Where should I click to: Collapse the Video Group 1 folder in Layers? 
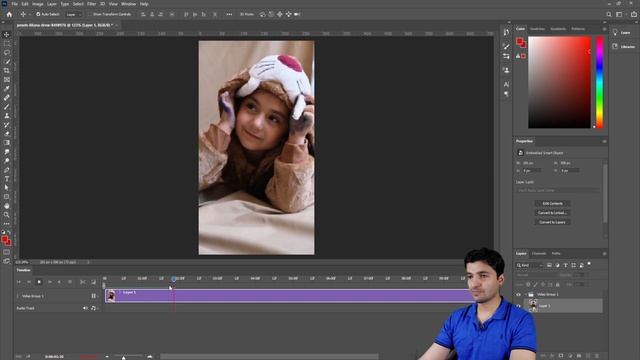click(x=525, y=294)
